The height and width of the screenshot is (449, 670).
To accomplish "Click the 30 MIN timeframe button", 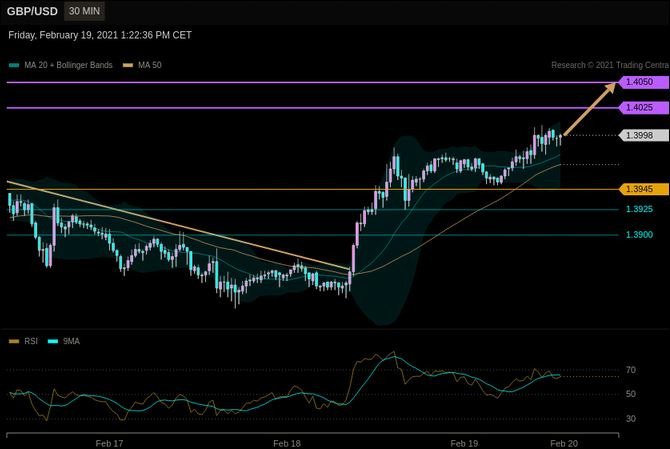I will tap(84, 11).
